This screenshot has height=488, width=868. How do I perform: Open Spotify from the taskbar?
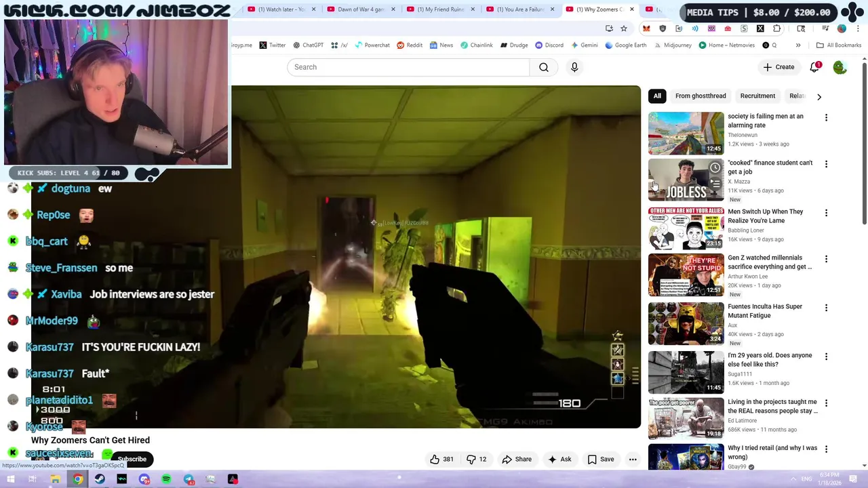point(166,479)
